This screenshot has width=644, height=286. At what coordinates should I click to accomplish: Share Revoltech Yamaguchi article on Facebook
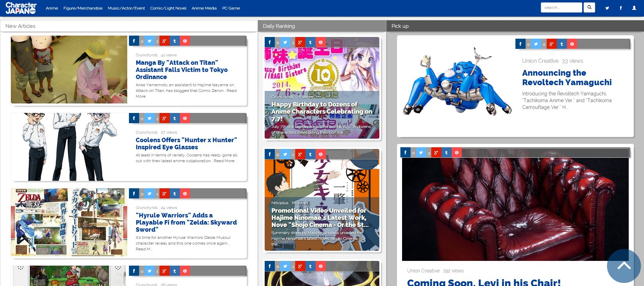(x=520, y=44)
